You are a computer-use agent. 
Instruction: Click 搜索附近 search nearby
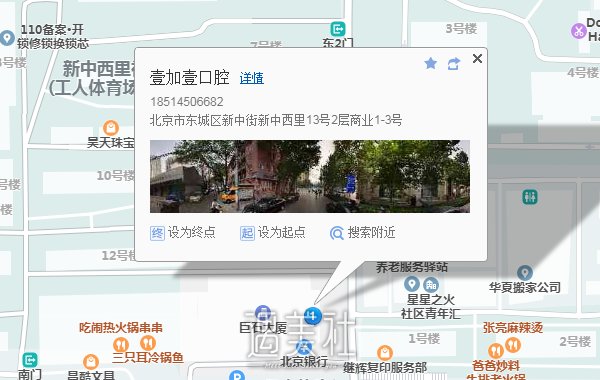click(362, 232)
